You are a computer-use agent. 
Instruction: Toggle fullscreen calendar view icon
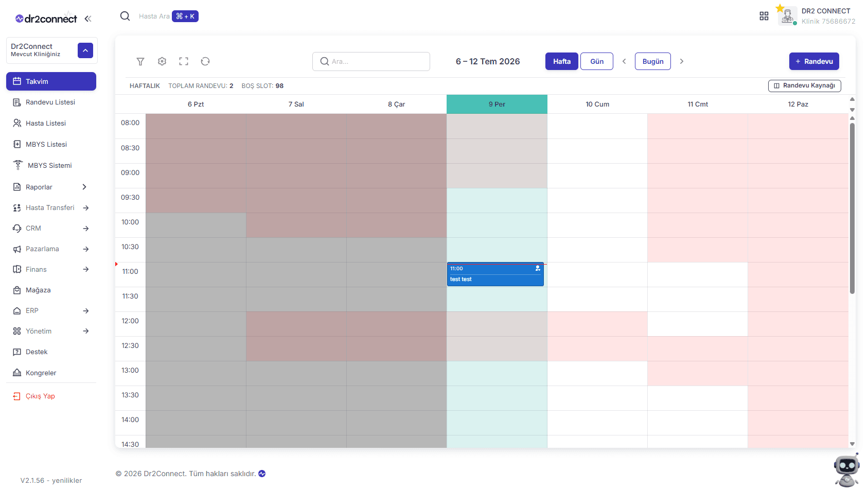click(184, 61)
